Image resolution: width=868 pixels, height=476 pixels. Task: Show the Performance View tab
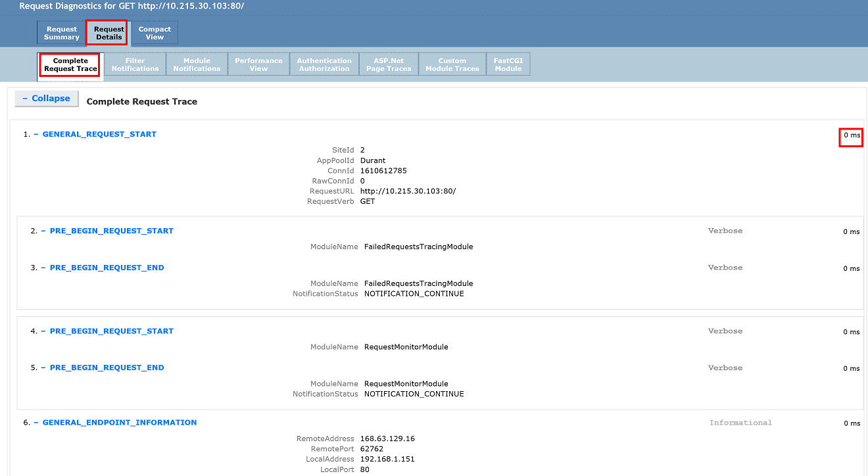[x=258, y=64]
